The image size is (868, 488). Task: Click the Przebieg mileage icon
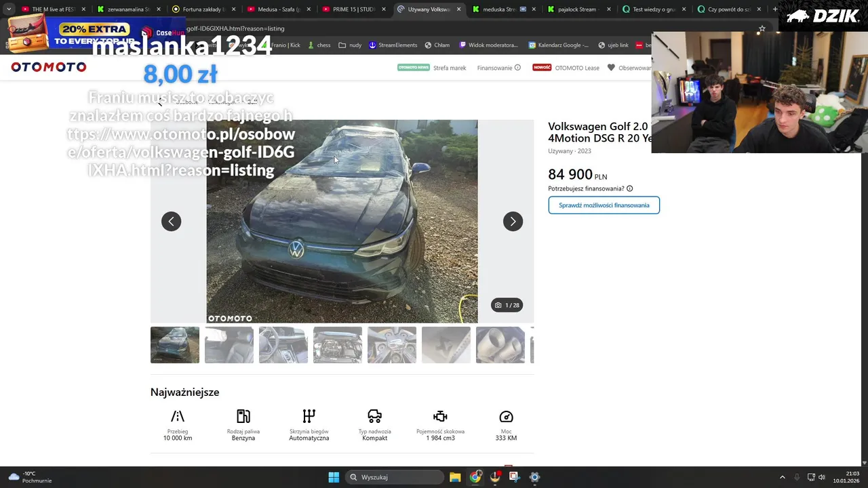click(x=178, y=416)
